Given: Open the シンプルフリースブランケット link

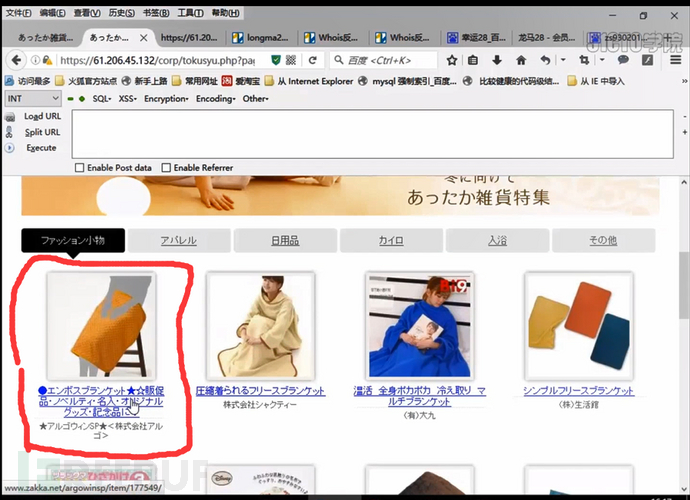Looking at the screenshot, I should pyautogui.click(x=579, y=391).
